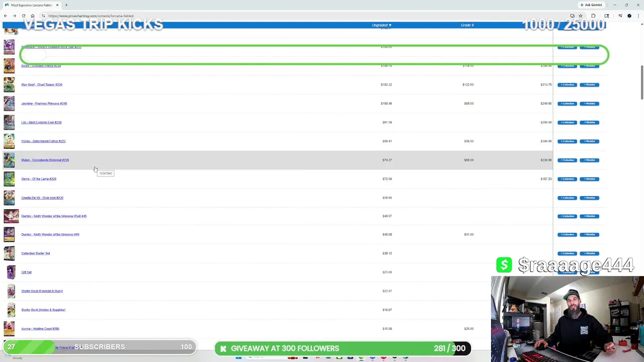Add Genie to Collection
This screenshot has width=644, height=362.
[567, 179]
